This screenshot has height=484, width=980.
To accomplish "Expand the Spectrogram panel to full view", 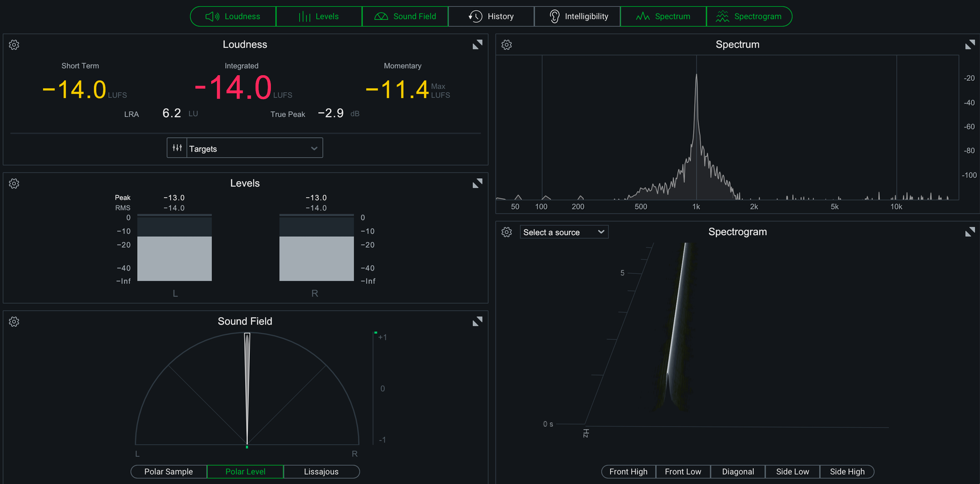I will [x=970, y=232].
